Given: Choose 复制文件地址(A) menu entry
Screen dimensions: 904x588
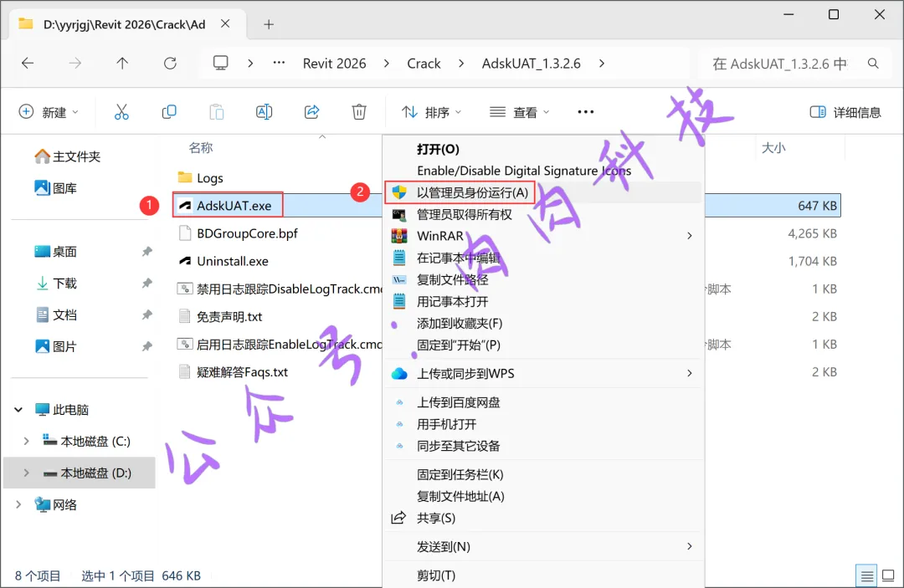Looking at the screenshot, I should click(543, 496).
